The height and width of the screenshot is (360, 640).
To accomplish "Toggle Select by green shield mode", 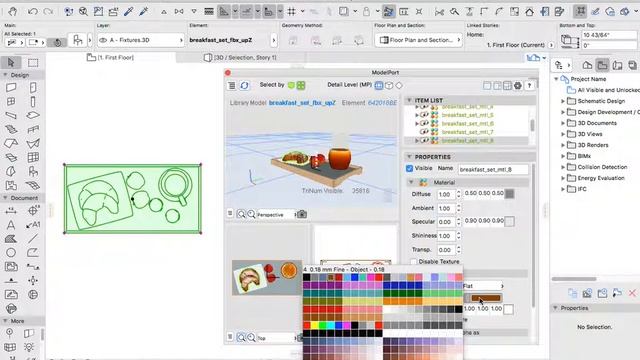I will coord(291,85).
